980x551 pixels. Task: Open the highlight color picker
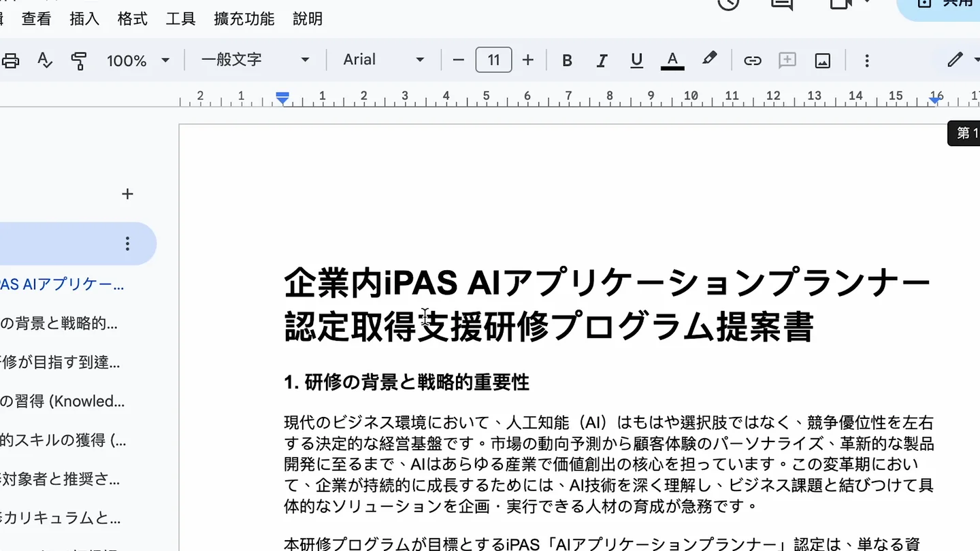click(x=709, y=59)
